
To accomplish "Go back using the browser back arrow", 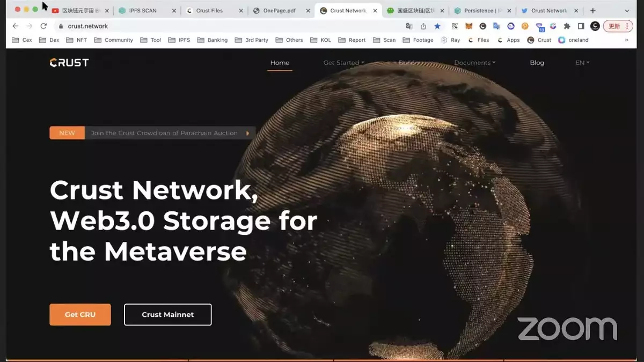I will 15,26.
